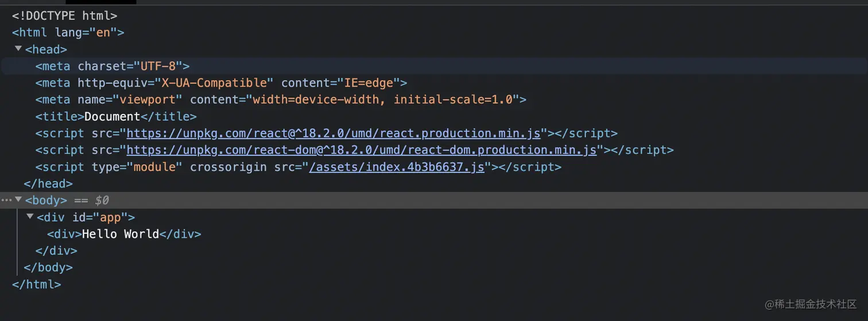Screen dimensions: 868x321
Task: Select the closing </html> tag
Action: coord(36,284)
